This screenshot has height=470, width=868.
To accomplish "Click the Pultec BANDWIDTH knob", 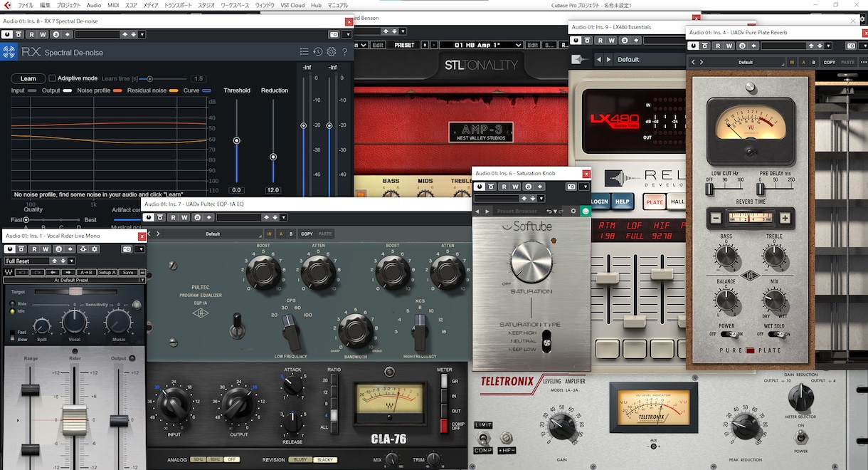I will [x=355, y=330].
